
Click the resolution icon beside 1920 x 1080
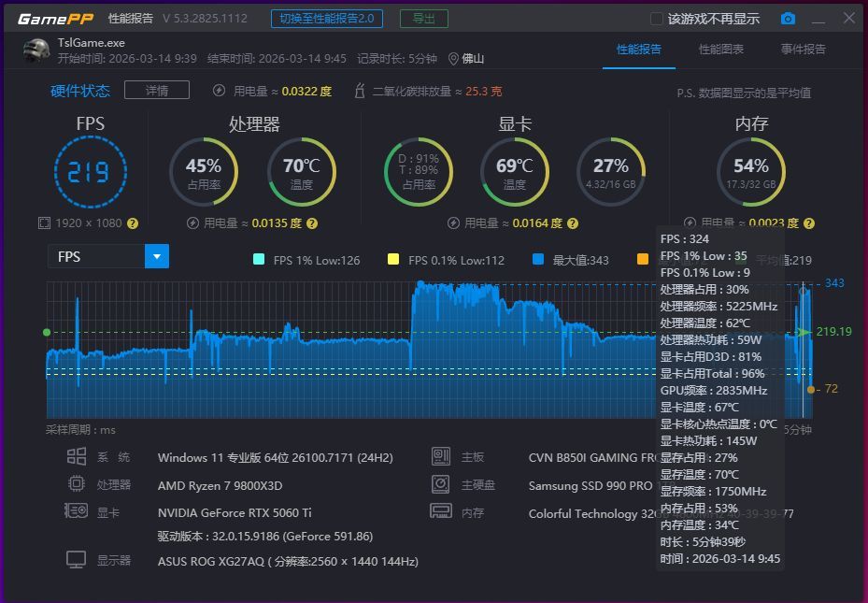(x=44, y=223)
